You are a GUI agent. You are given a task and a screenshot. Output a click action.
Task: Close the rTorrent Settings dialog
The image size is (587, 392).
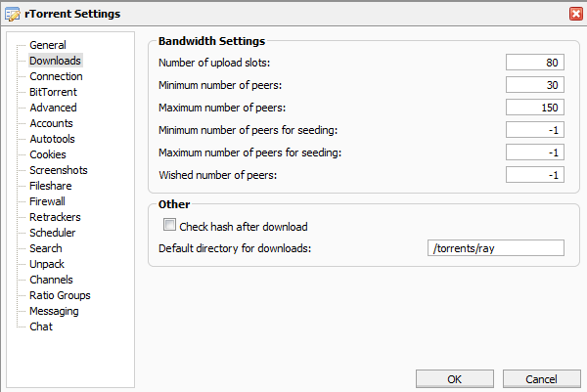pyautogui.click(x=574, y=14)
